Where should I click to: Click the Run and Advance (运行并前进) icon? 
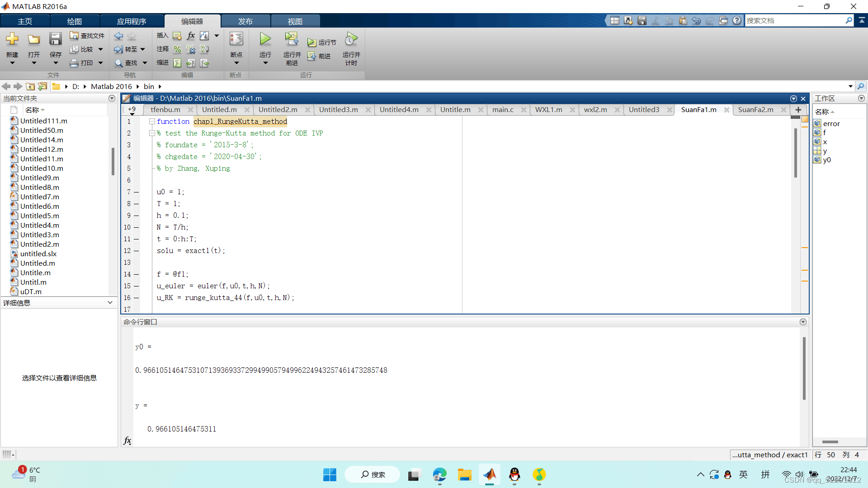point(292,39)
